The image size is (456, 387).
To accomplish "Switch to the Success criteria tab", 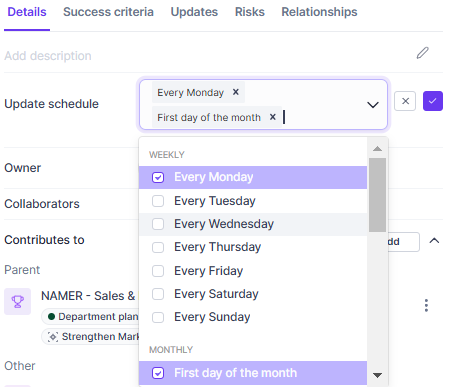I will [108, 12].
